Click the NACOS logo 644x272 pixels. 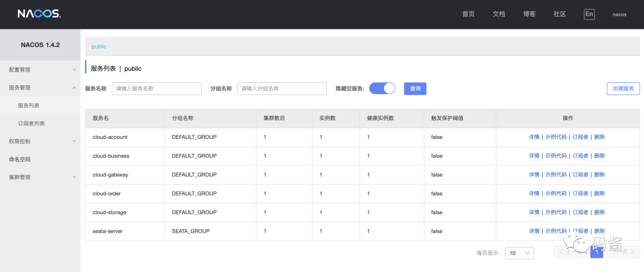click(39, 14)
